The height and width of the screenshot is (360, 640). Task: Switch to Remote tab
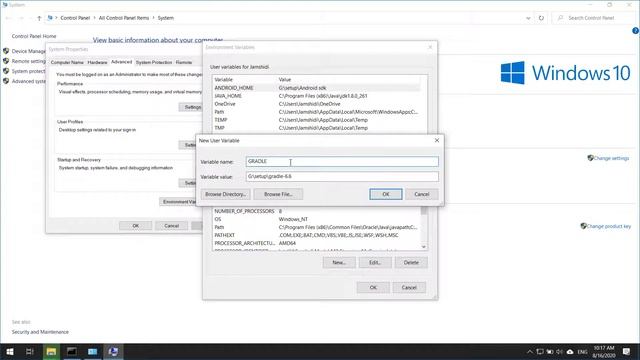click(x=184, y=62)
